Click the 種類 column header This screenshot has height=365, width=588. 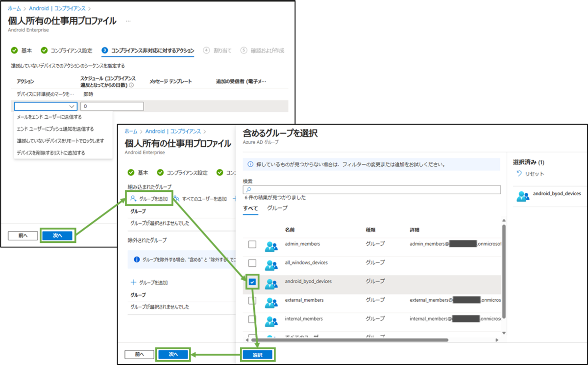coord(370,230)
